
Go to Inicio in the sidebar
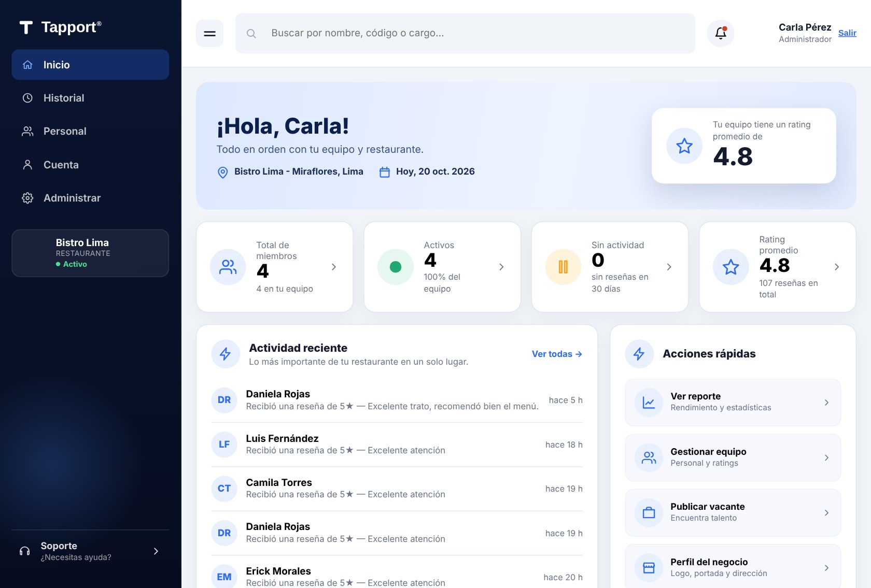[x=90, y=65]
